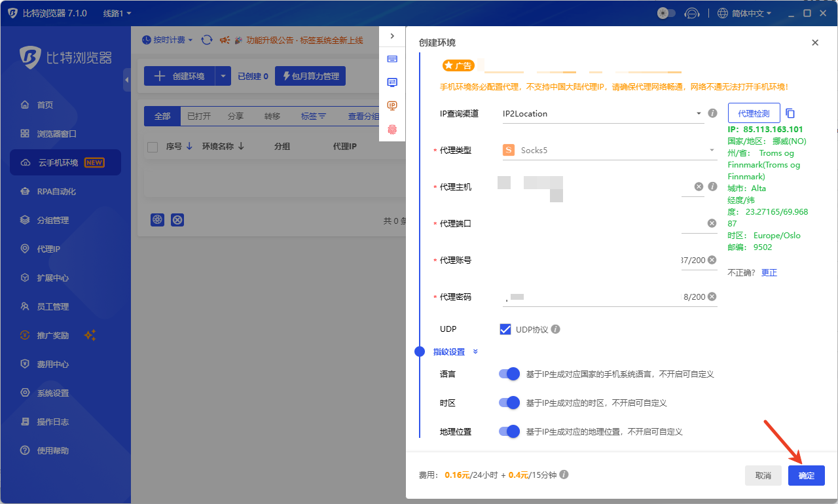
Task: Click the IP icon in side strip
Action: pyautogui.click(x=392, y=105)
